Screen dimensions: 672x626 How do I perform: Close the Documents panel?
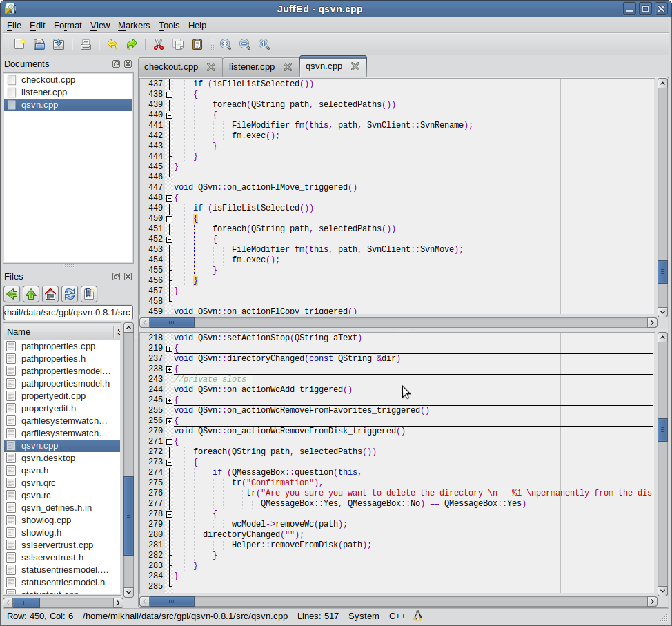click(x=128, y=64)
